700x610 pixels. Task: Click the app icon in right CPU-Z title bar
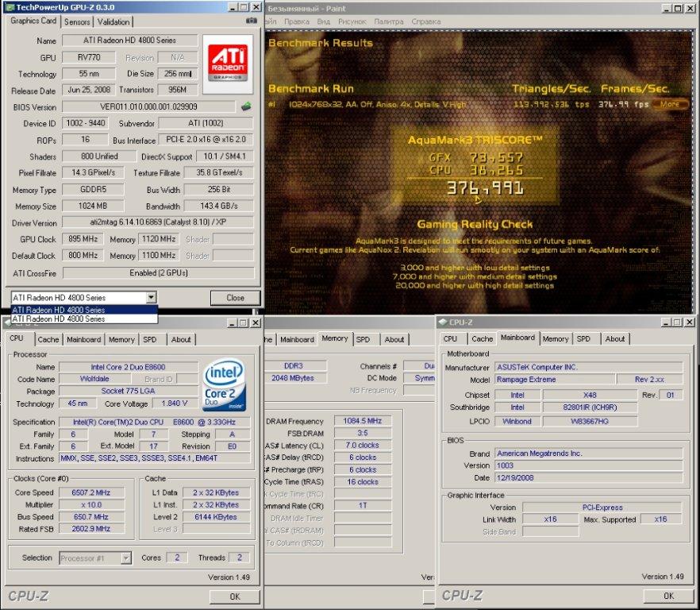pyautogui.click(x=443, y=322)
